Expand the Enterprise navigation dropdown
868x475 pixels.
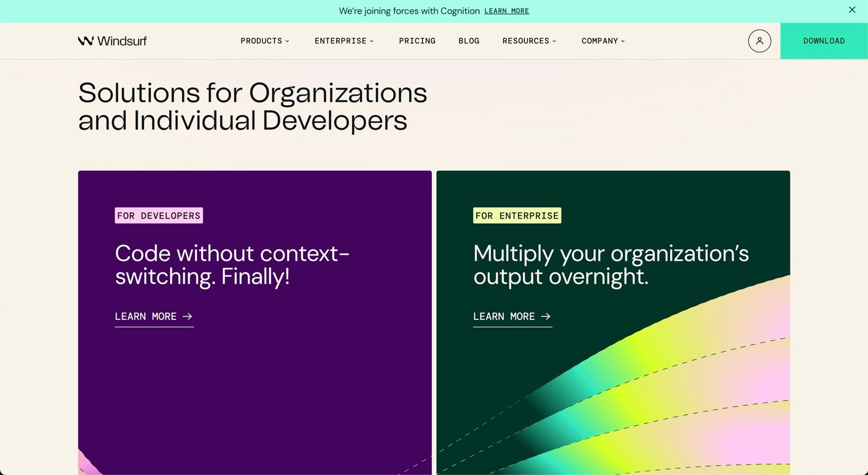[344, 41]
